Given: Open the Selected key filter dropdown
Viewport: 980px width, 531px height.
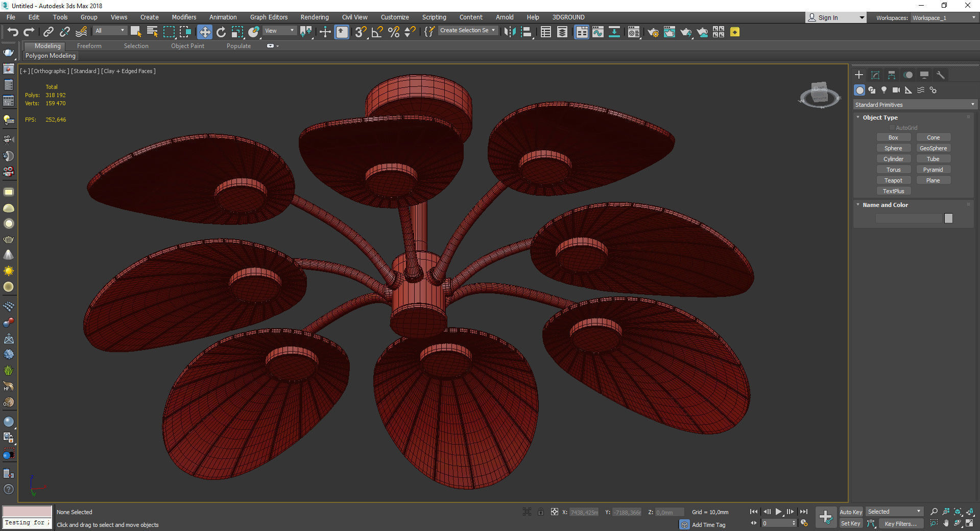Looking at the screenshot, I should coord(894,512).
